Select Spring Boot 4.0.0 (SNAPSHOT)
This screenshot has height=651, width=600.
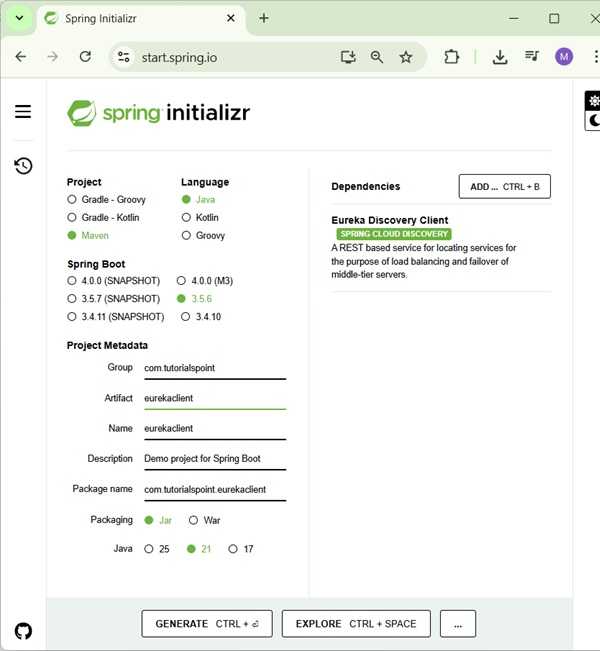(x=113, y=281)
